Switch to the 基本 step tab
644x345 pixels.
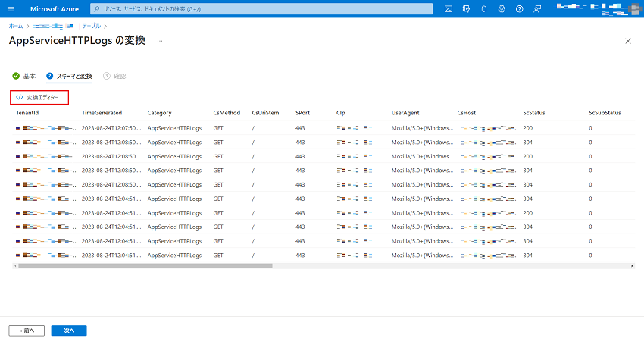click(x=24, y=76)
